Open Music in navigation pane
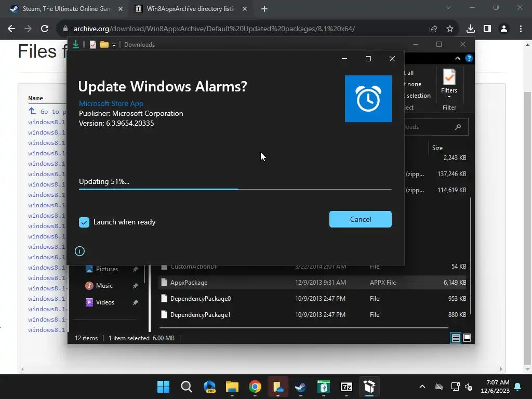 click(104, 286)
